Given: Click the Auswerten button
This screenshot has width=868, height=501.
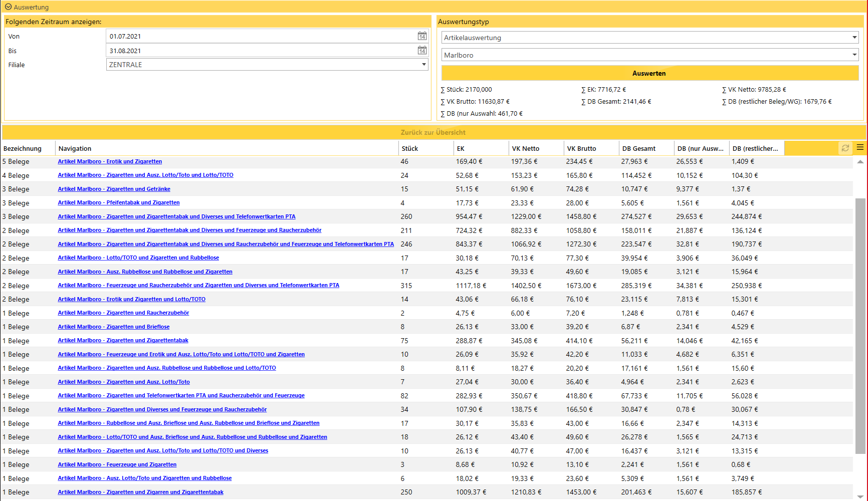Looking at the screenshot, I should click(x=650, y=73).
